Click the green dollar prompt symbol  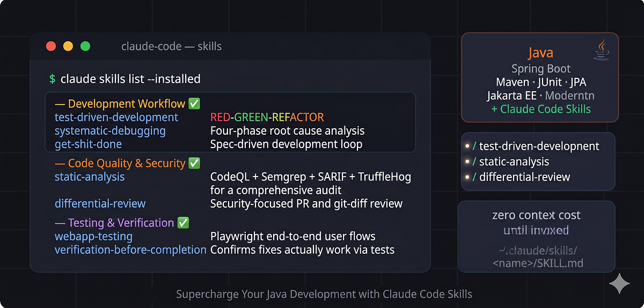[52, 79]
